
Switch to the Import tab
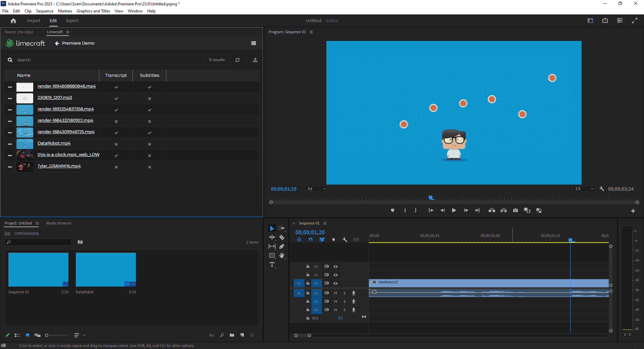[x=34, y=21]
